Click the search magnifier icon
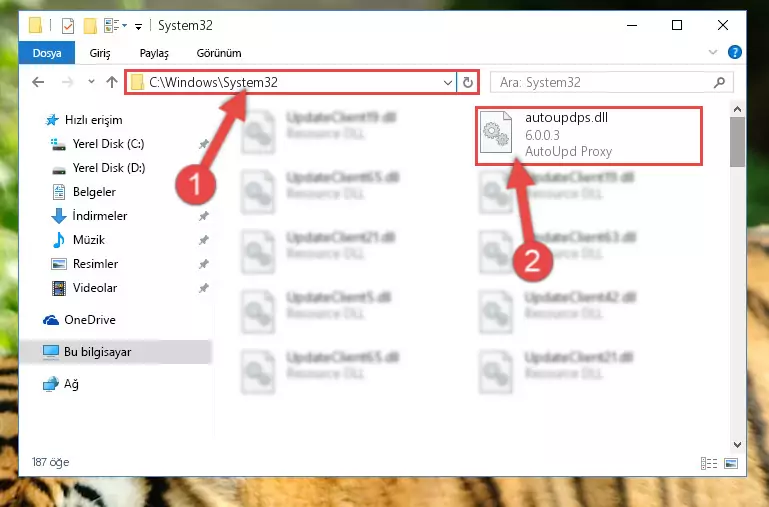769x507 pixels. pyautogui.click(x=719, y=82)
